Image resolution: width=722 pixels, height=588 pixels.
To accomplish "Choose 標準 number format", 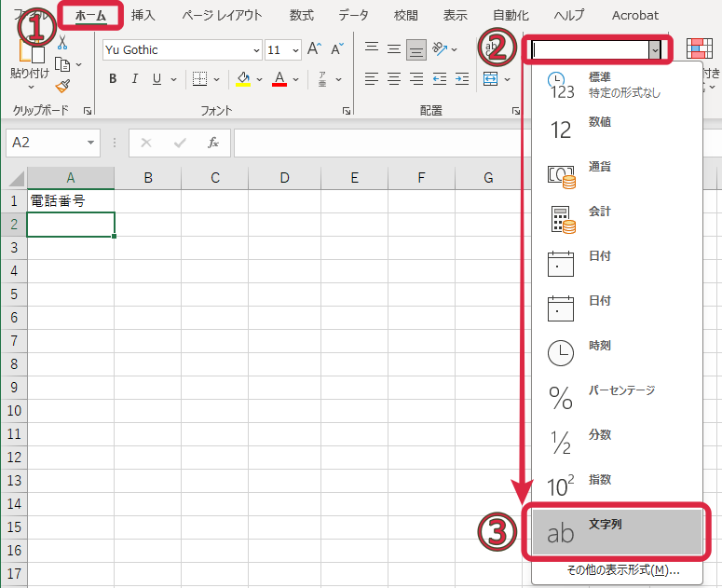I will [x=617, y=85].
